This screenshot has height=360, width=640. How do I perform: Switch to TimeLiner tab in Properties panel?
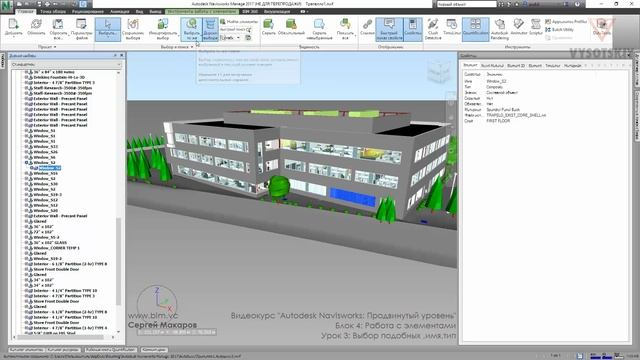click(x=553, y=65)
